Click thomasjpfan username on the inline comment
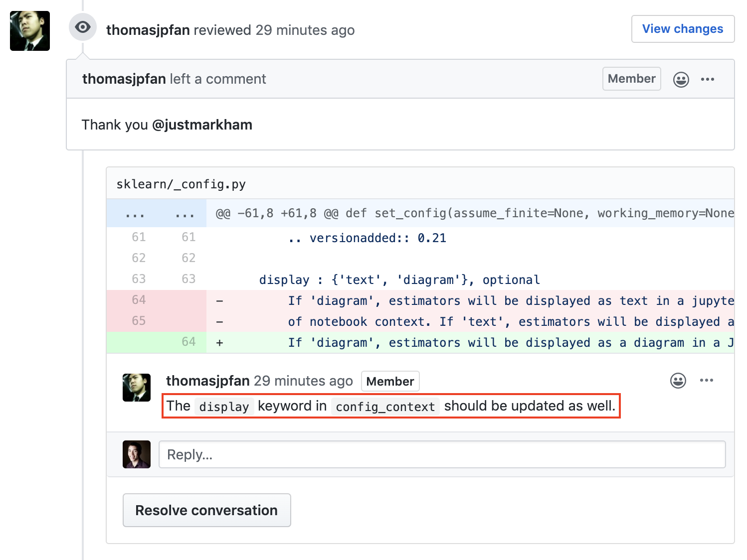 207,381
